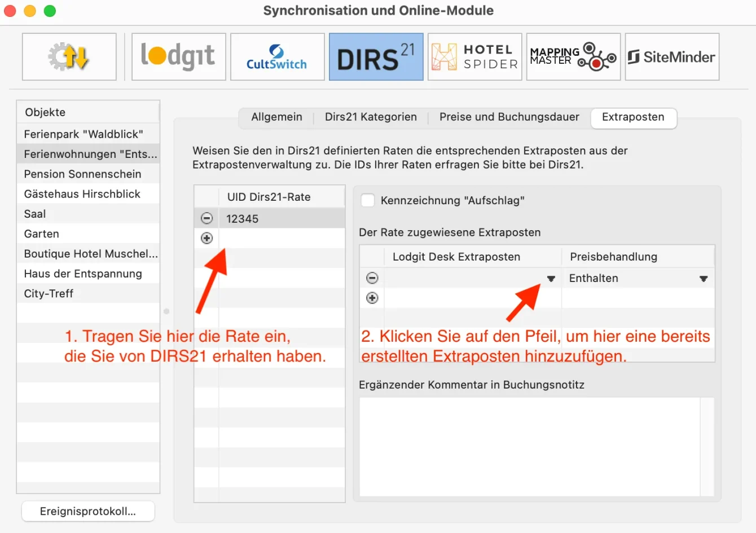The height and width of the screenshot is (533, 756).
Task: Select Boutique Hotel Muschel... in the object list
Action: point(88,254)
